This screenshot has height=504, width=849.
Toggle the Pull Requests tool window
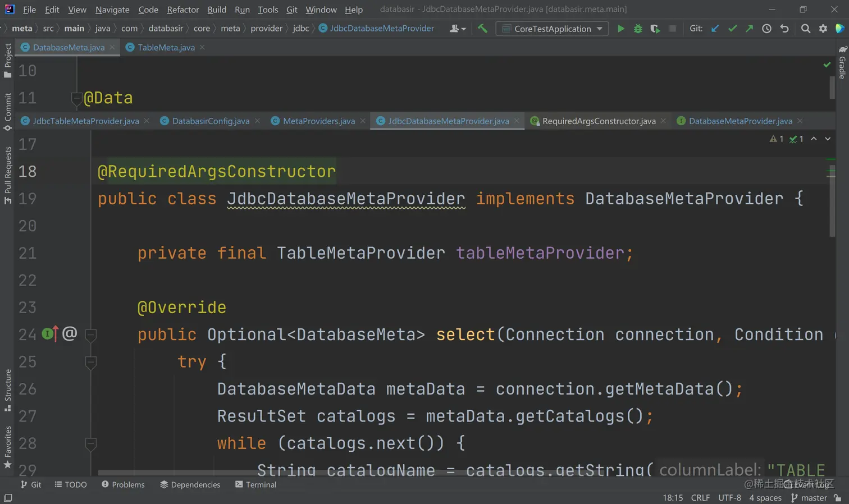[8, 176]
